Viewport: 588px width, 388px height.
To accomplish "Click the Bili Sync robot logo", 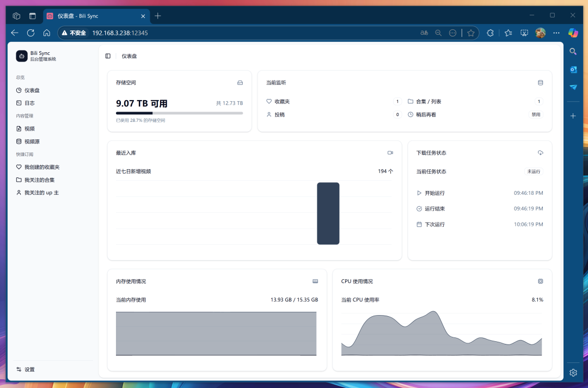I will [x=22, y=56].
